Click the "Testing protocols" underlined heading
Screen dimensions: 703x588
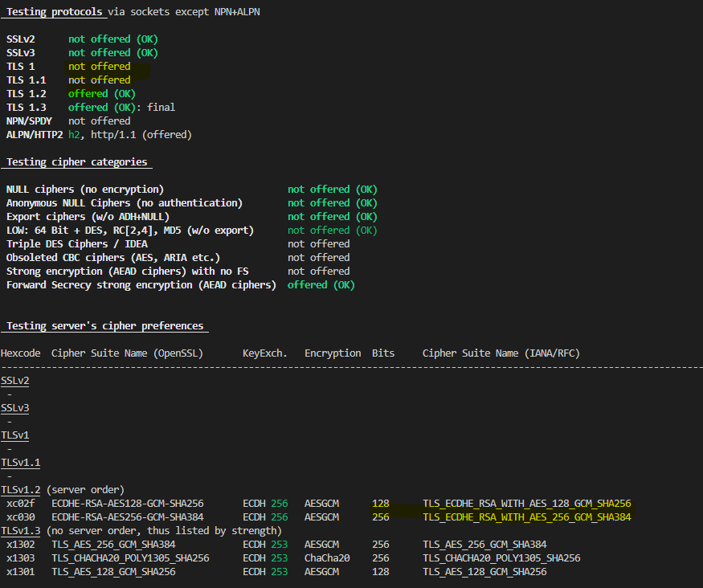[x=55, y=12]
